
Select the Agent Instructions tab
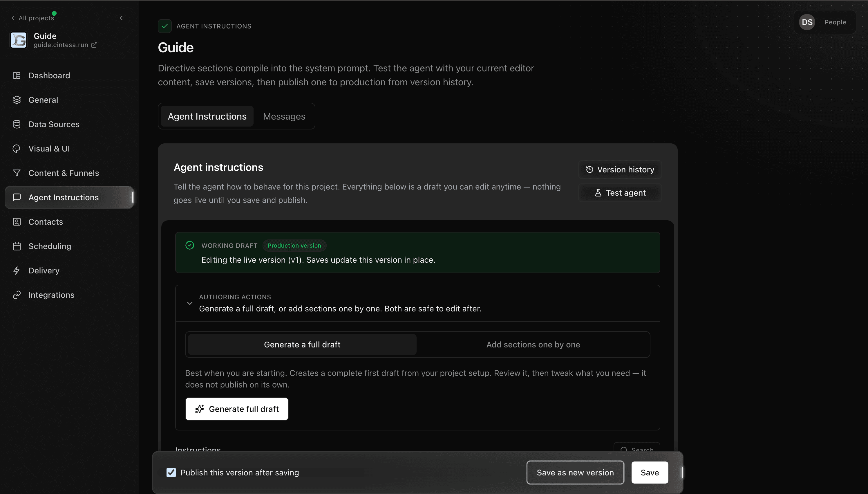tap(207, 116)
